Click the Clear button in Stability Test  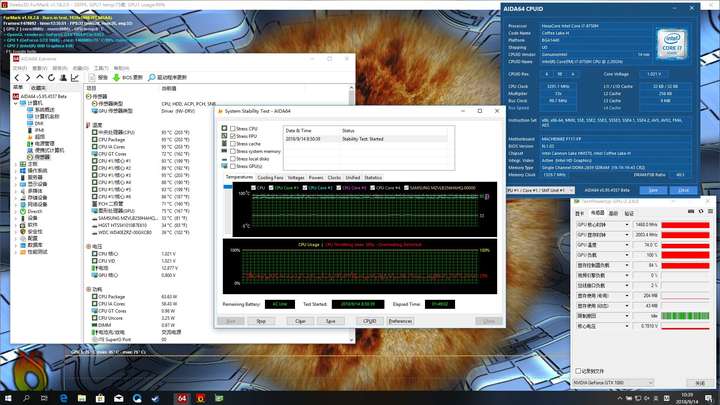[x=300, y=321]
